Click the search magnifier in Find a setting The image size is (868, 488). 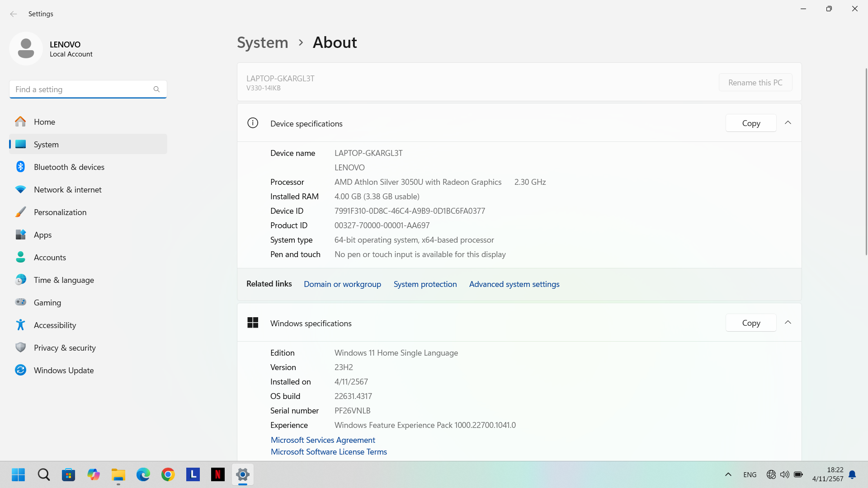pyautogui.click(x=156, y=89)
